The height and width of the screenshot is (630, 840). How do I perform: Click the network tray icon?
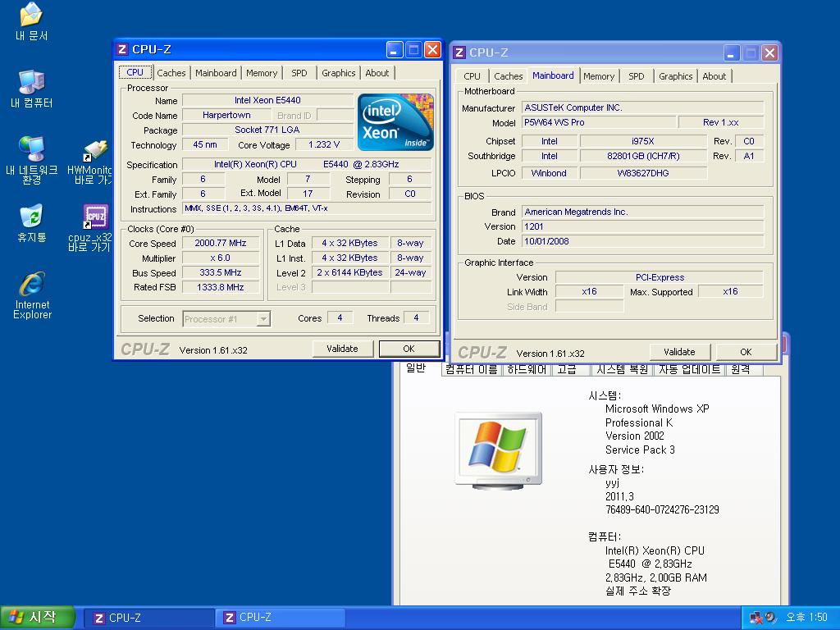point(756,618)
